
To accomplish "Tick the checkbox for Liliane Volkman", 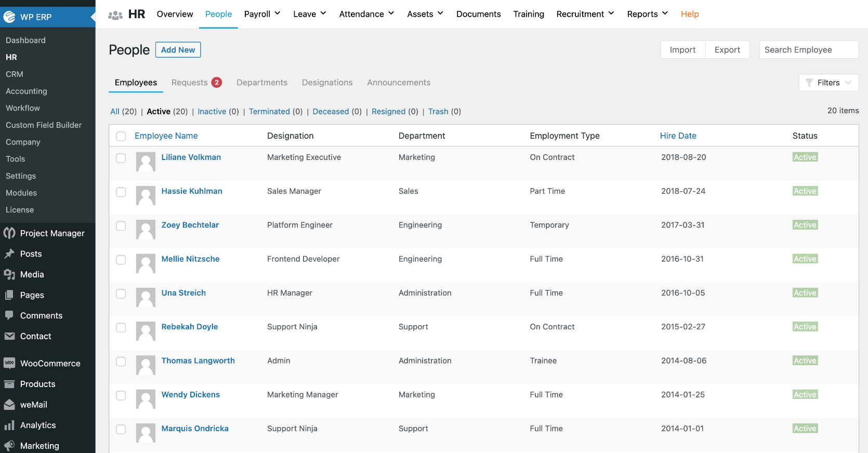I will [121, 158].
